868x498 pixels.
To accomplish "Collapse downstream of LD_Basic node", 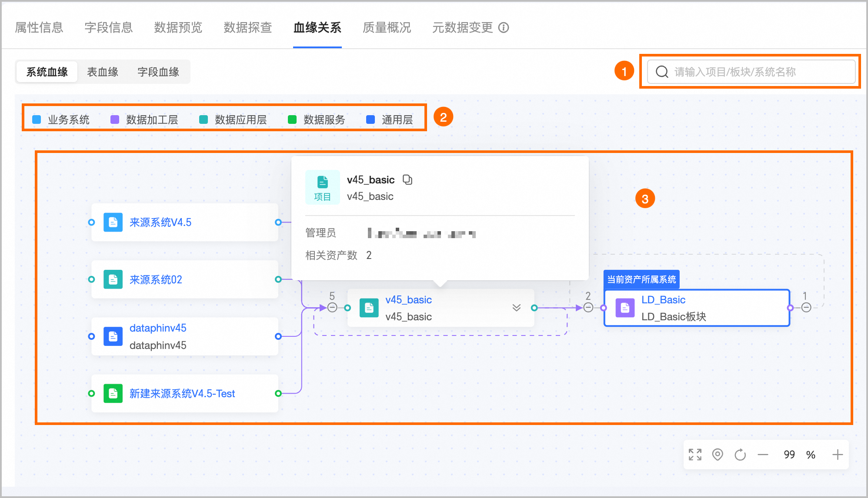I will [806, 308].
